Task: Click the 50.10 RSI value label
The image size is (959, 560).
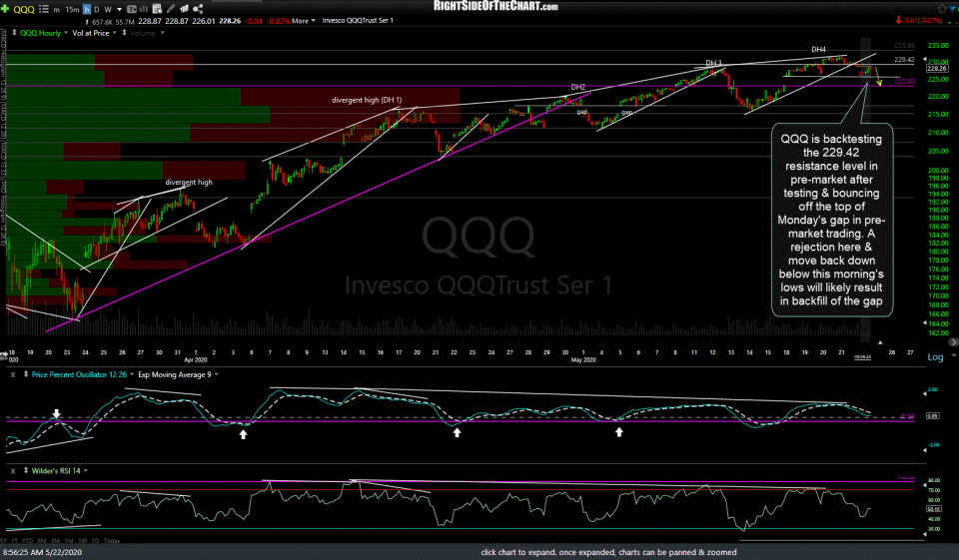Action: point(934,509)
